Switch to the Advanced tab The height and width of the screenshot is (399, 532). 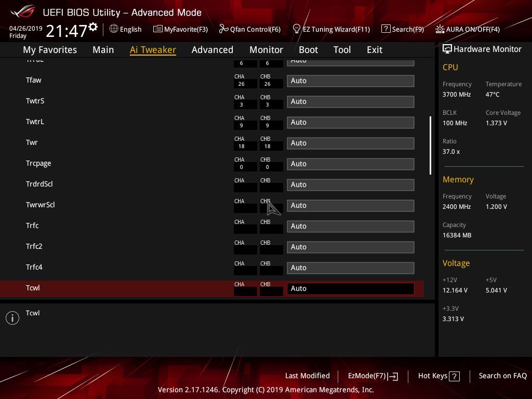click(212, 50)
